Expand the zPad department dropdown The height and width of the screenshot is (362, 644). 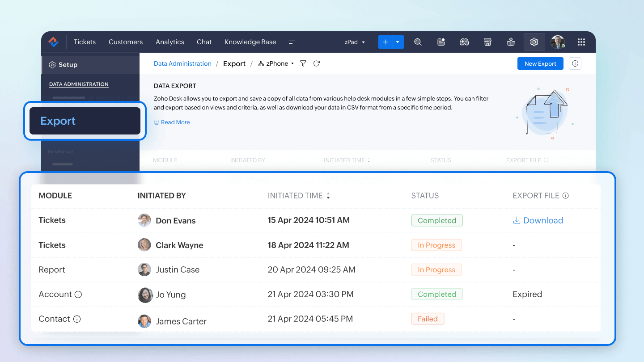pyautogui.click(x=355, y=42)
